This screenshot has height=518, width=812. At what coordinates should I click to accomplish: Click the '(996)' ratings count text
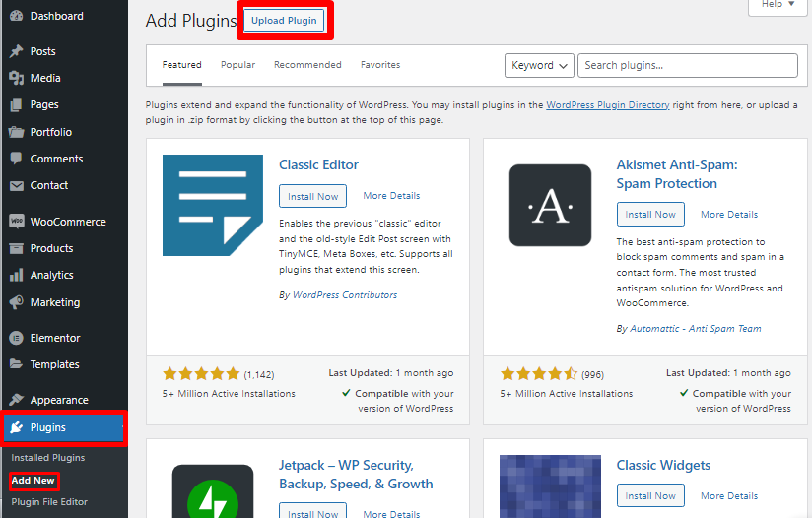pos(592,374)
